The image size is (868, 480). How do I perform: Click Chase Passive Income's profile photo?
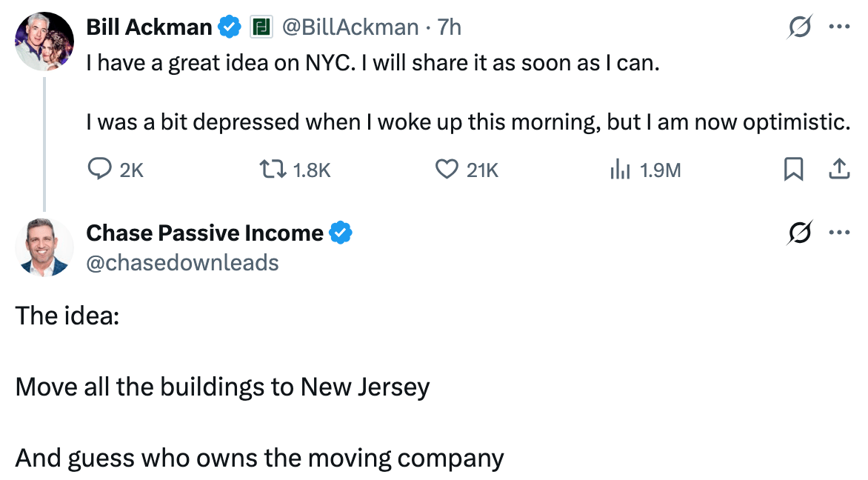[x=44, y=247]
